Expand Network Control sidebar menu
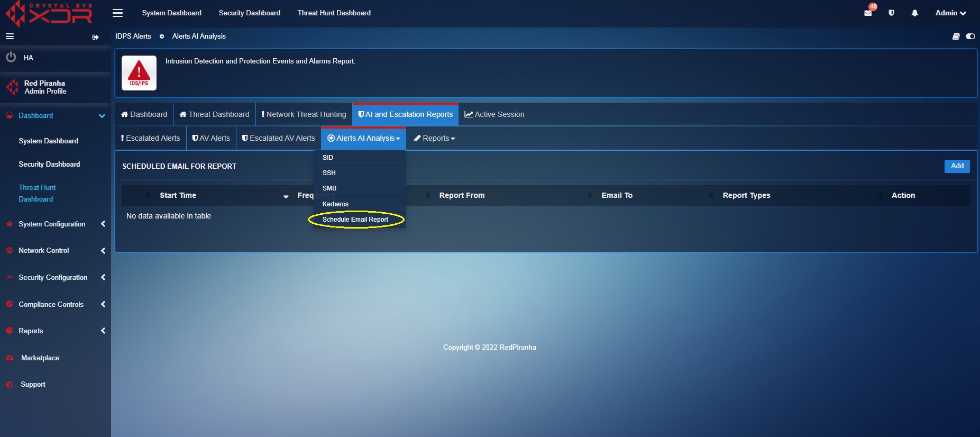This screenshot has width=980, height=437. click(103, 251)
